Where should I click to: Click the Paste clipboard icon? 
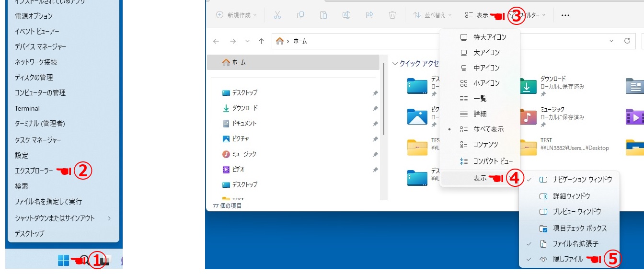click(323, 15)
